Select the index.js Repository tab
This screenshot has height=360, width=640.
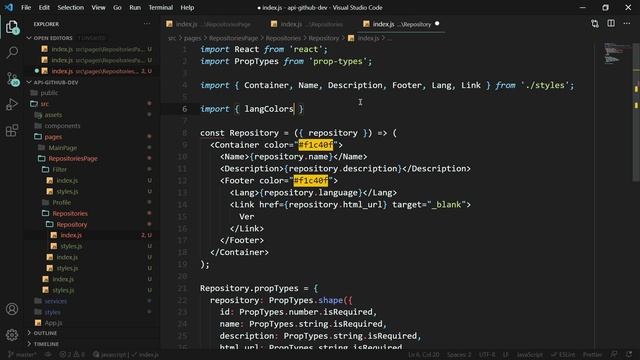click(x=402, y=24)
